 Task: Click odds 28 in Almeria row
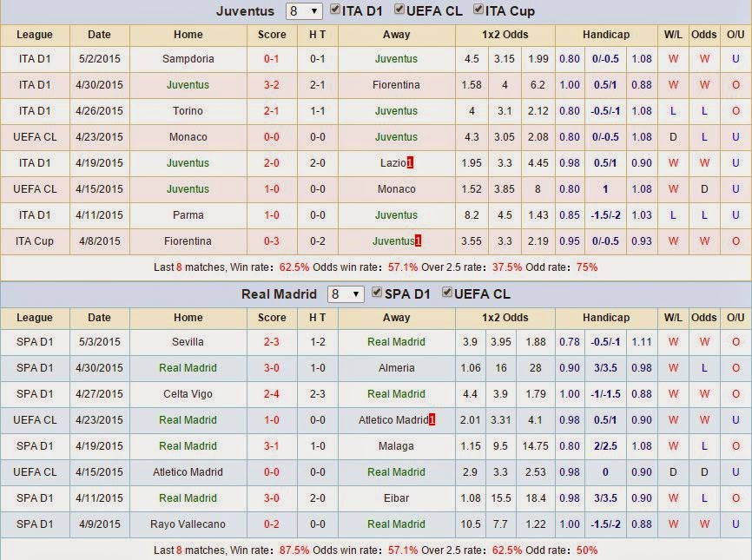pyautogui.click(x=535, y=368)
